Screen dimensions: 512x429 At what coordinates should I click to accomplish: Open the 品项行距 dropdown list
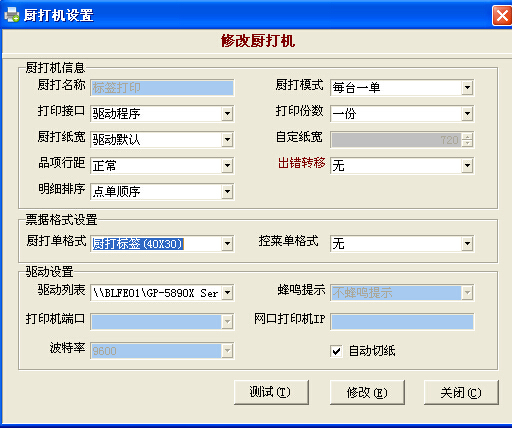pyautogui.click(x=227, y=165)
